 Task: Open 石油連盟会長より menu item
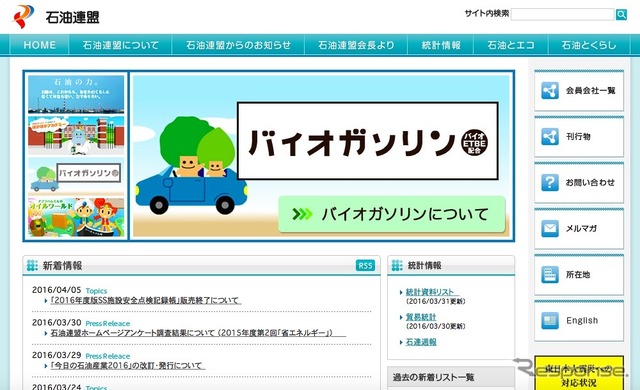click(356, 45)
